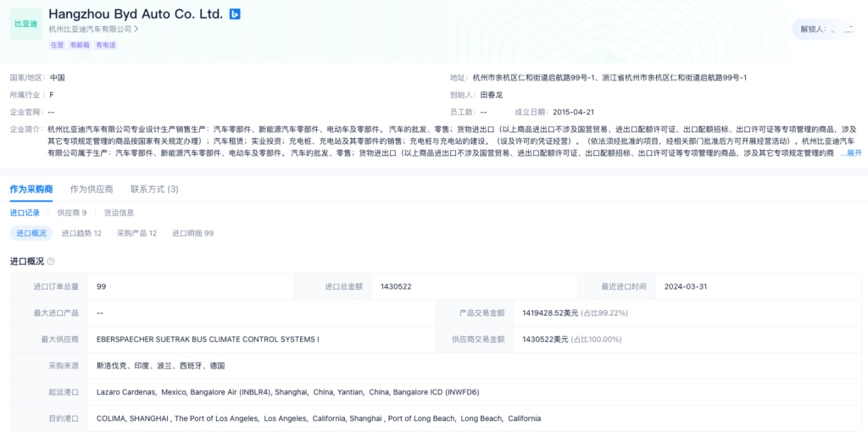Image resolution: width=868 pixels, height=448 pixels.
Task: Click the help icon next to 进口概况 heading
Action: [51, 262]
